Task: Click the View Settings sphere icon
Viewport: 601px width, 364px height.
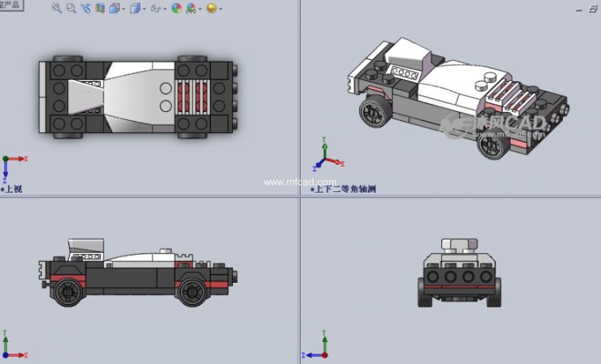Action: pos(211,9)
